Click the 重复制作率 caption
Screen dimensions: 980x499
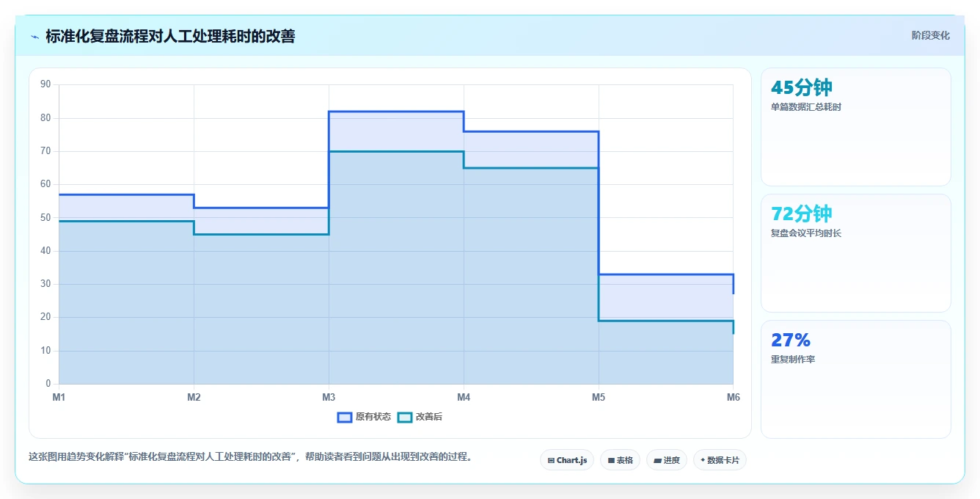point(792,360)
